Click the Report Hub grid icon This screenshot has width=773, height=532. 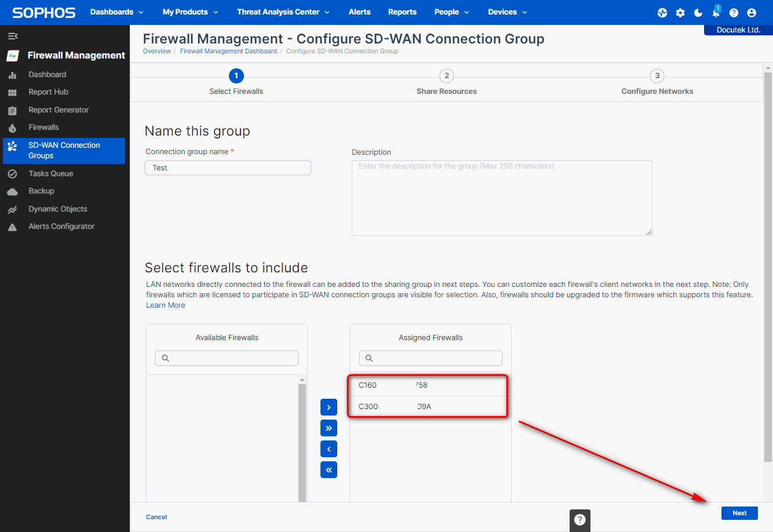(12, 92)
